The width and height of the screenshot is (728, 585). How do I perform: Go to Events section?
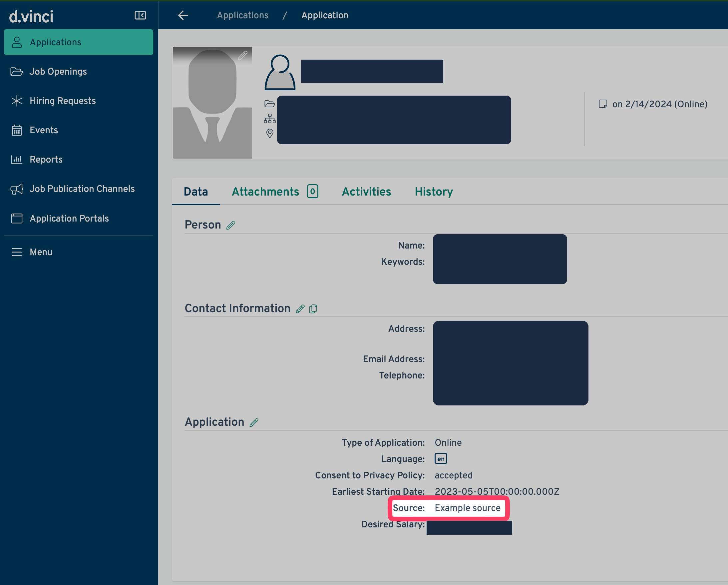coord(44,130)
